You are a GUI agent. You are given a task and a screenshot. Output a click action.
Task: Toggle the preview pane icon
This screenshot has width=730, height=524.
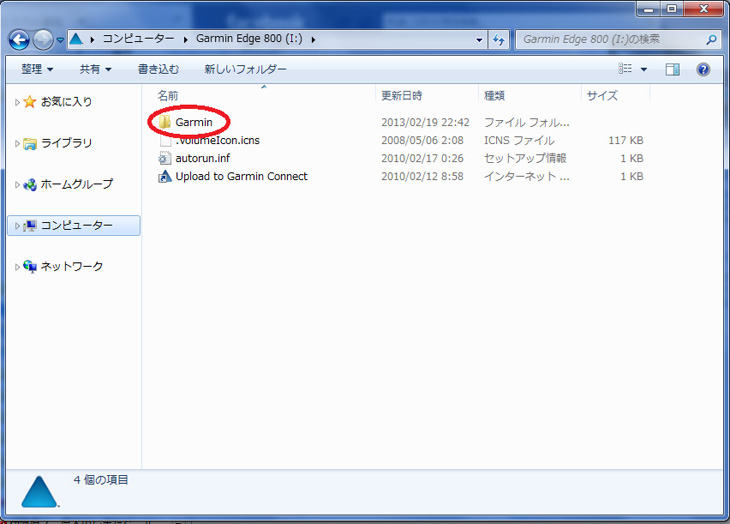click(x=672, y=69)
